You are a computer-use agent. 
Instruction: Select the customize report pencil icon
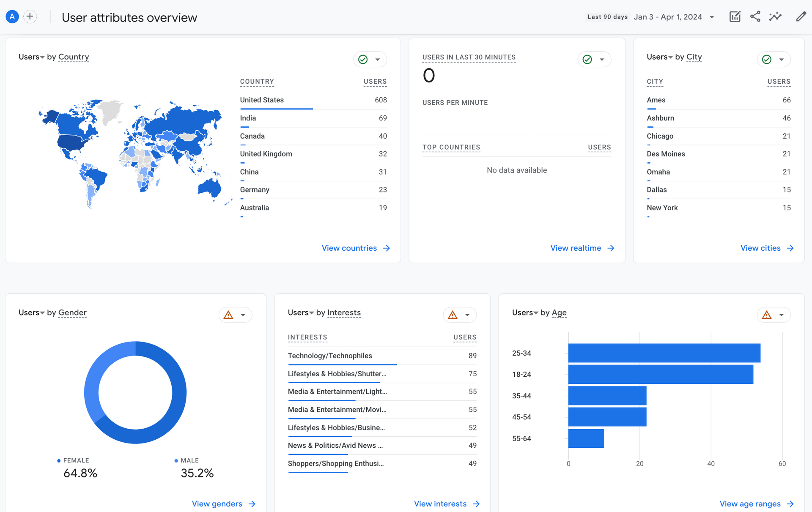(801, 16)
